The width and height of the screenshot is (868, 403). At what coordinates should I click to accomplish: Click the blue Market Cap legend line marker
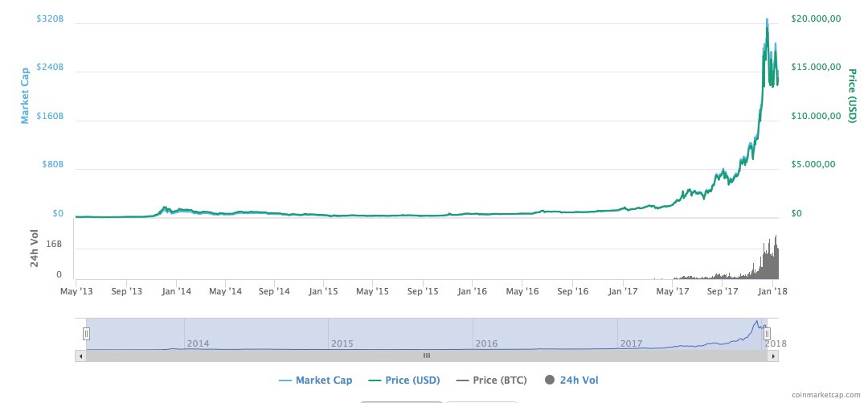(285, 380)
